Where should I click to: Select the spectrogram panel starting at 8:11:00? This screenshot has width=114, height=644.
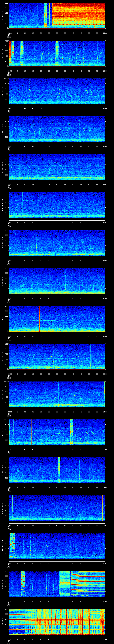pyautogui.click(x=57, y=53)
